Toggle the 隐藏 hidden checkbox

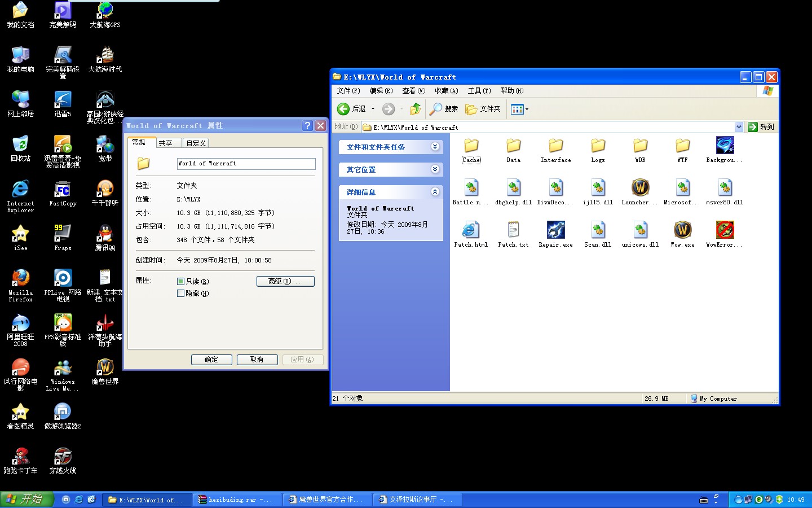click(180, 293)
